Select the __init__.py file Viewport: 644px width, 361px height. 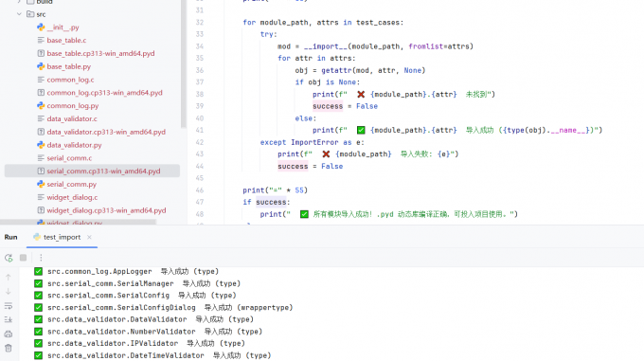(x=63, y=27)
